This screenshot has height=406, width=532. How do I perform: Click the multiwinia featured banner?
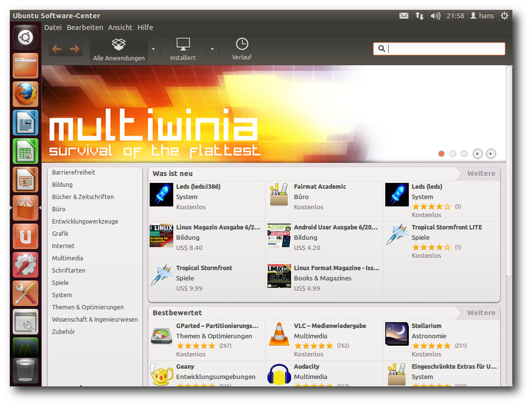[x=273, y=114]
